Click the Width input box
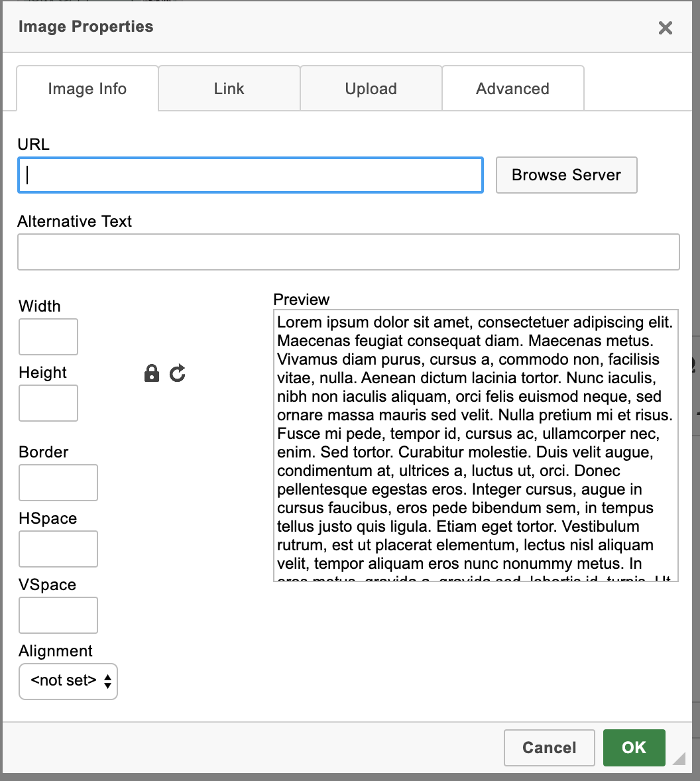 tap(48, 337)
